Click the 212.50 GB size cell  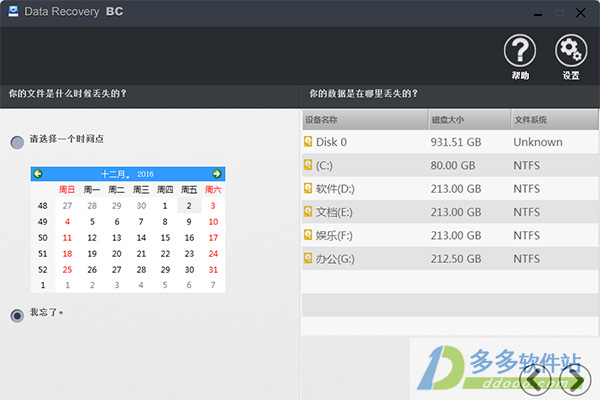[x=456, y=259]
